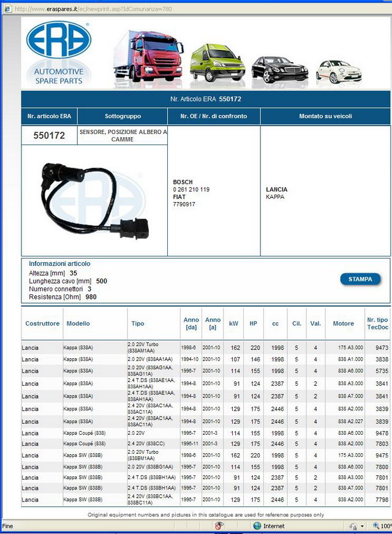Click the 'cc' column header
Screen dimensions: 392x534
(276, 323)
